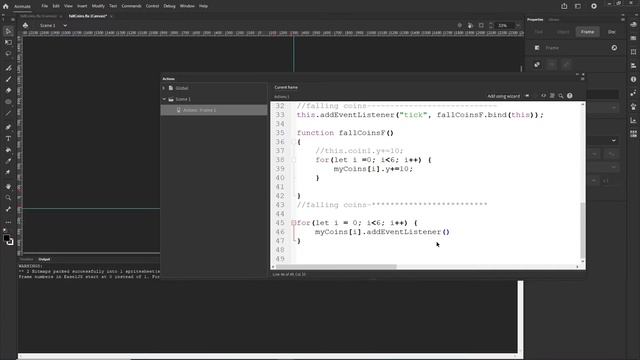Screen dimensions: 640x360
Task: Click the Add using wizard button
Action: (x=504, y=96)
